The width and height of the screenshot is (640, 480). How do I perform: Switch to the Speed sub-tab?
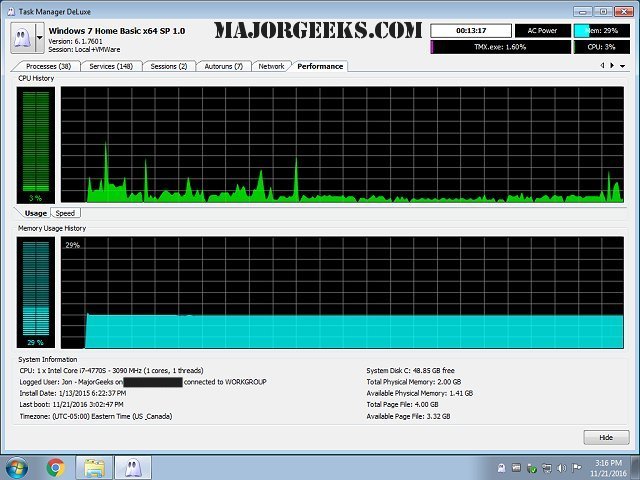[65, 213]
